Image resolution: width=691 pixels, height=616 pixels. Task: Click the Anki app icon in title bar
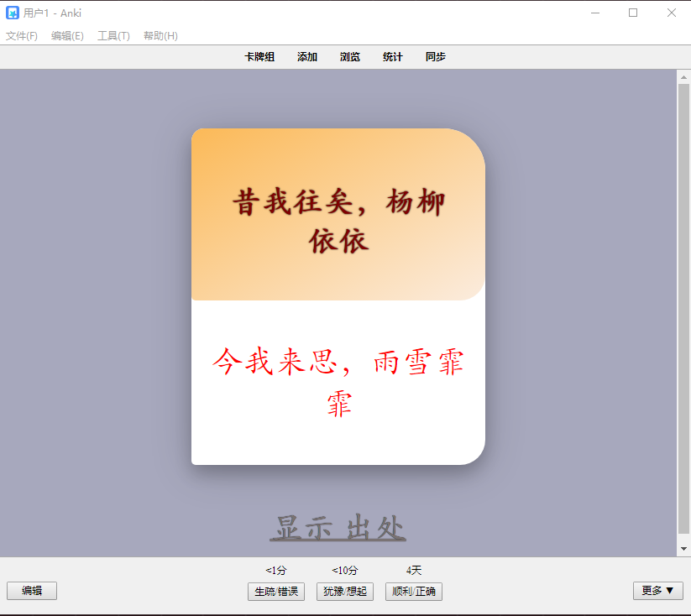click(x=13, y=13)
